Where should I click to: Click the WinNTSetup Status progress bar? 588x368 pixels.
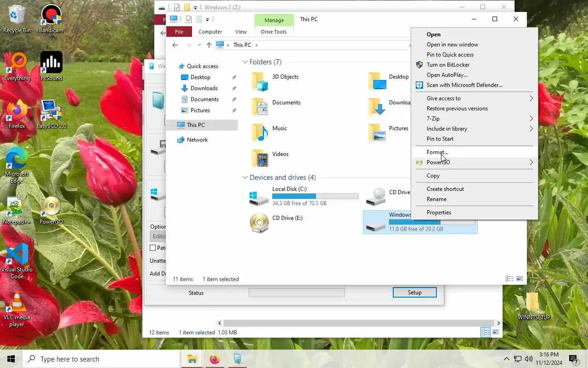tap(296, 293)
